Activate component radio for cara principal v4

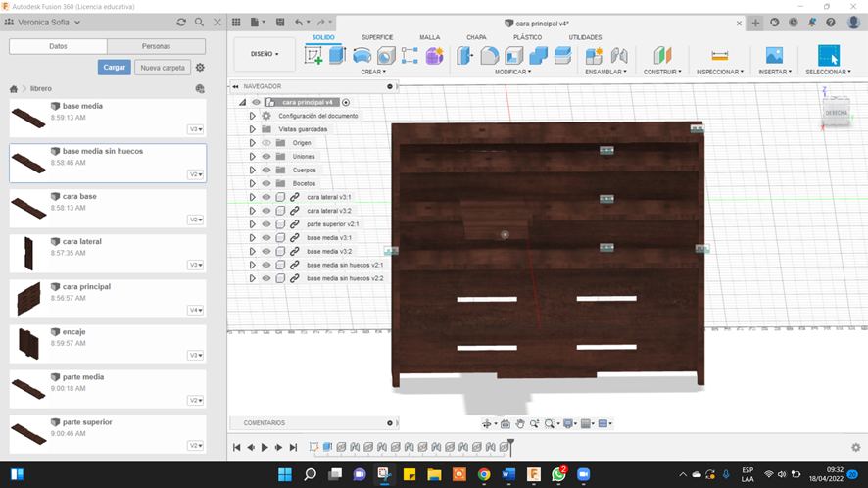click(346, 102)
